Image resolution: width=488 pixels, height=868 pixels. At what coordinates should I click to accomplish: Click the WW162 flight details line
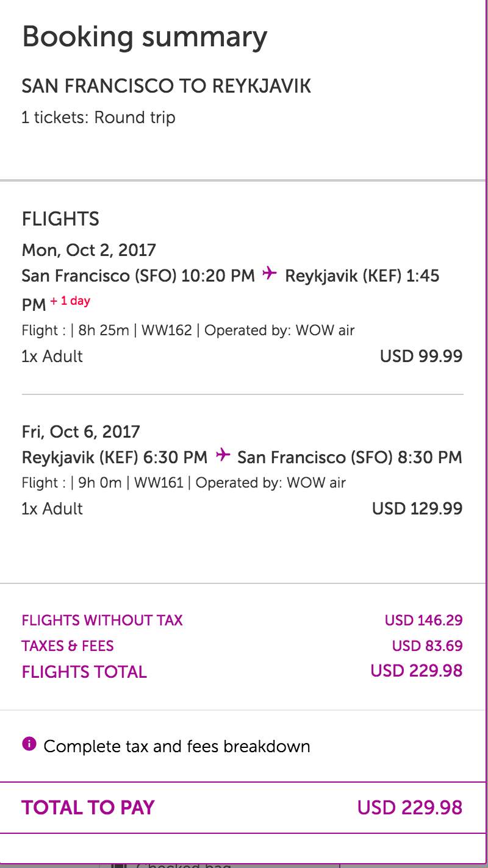[188, 330]
